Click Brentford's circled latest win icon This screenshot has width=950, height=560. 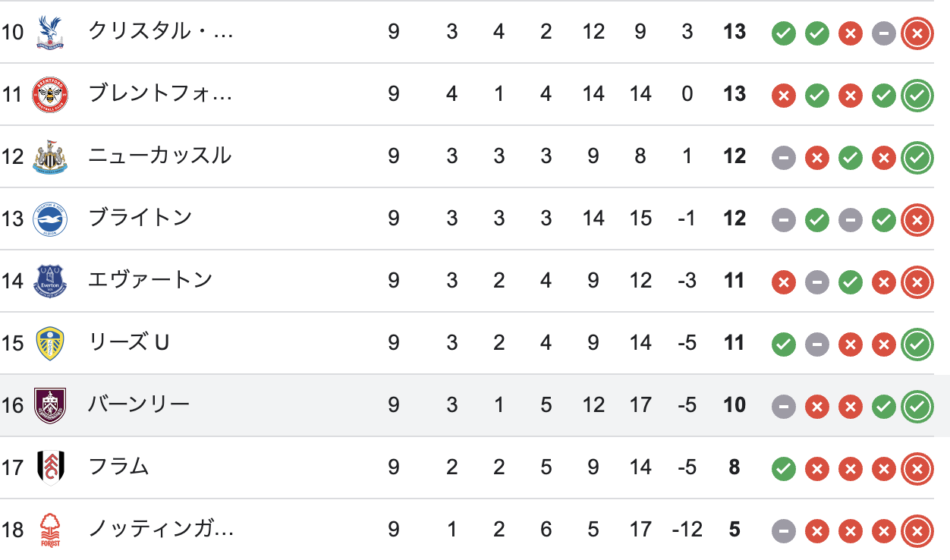917,96
